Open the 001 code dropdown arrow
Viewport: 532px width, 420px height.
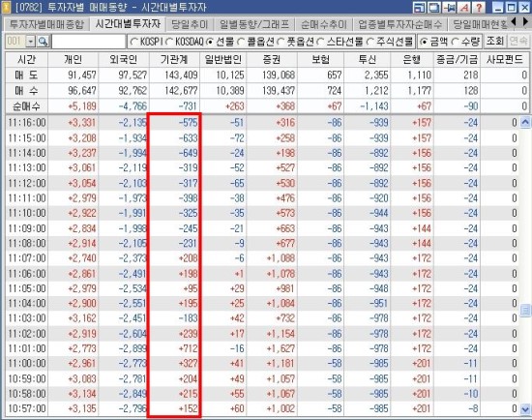(x=31, y=42)
